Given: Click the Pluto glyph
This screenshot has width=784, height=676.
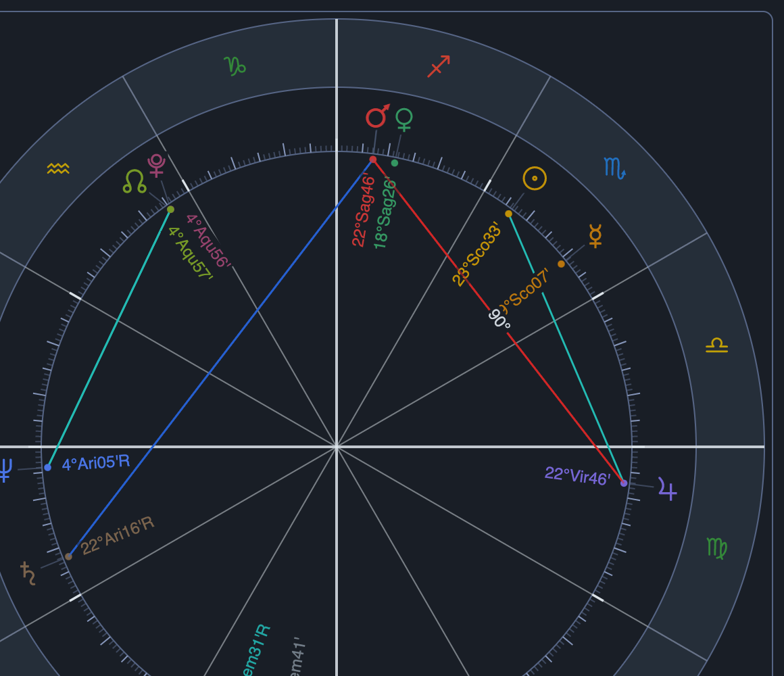Looking at the screenshot, I should (x=157, y=166).
